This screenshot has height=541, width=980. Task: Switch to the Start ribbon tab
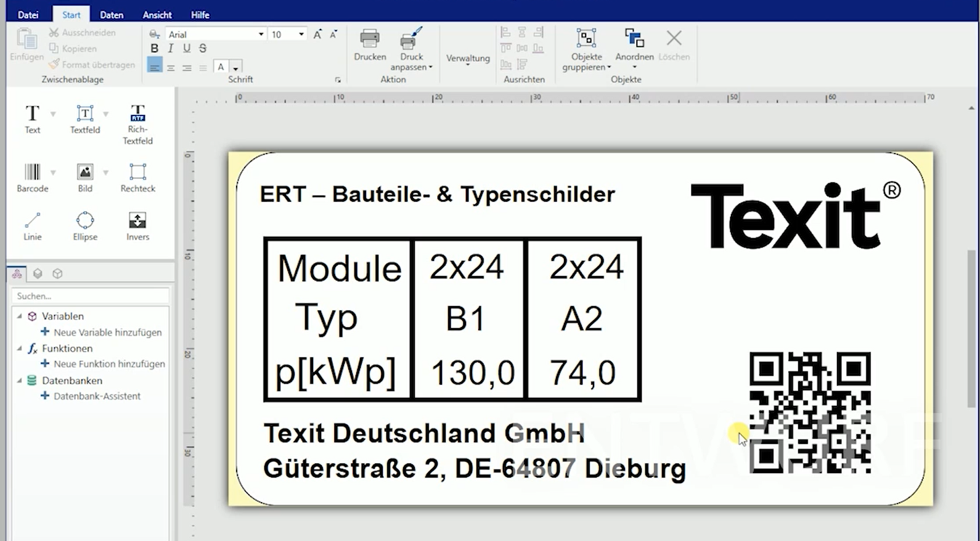tap(71, 15)
